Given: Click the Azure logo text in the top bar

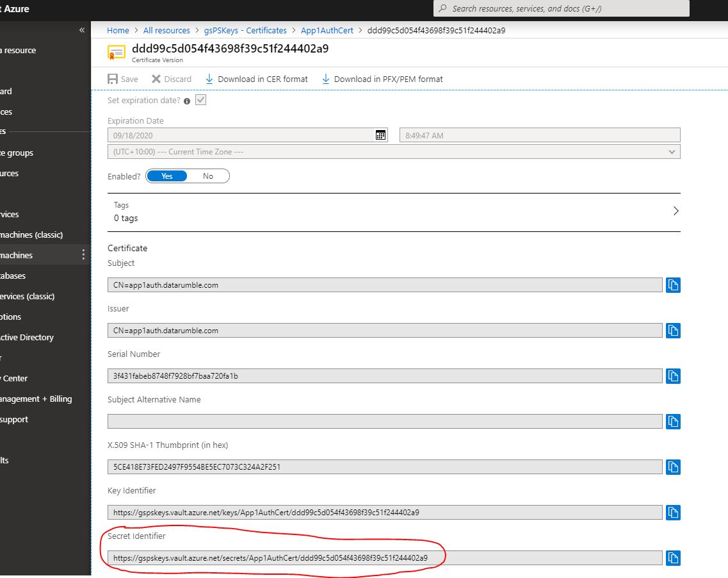Looking at the screenshot, I should [15, 8].
